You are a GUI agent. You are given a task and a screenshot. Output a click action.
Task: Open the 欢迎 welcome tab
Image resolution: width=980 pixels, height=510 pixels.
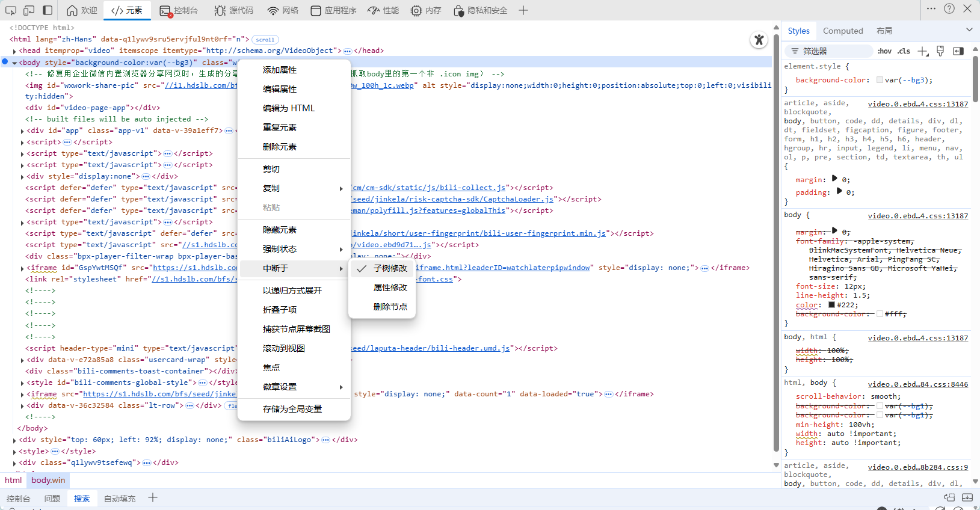(82, 10)
